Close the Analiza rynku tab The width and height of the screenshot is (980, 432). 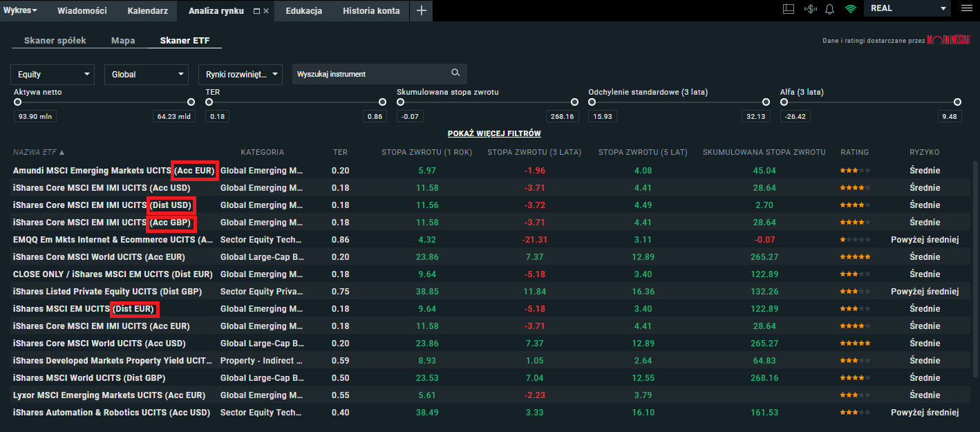pyautogui.click(x=266, y=11)
